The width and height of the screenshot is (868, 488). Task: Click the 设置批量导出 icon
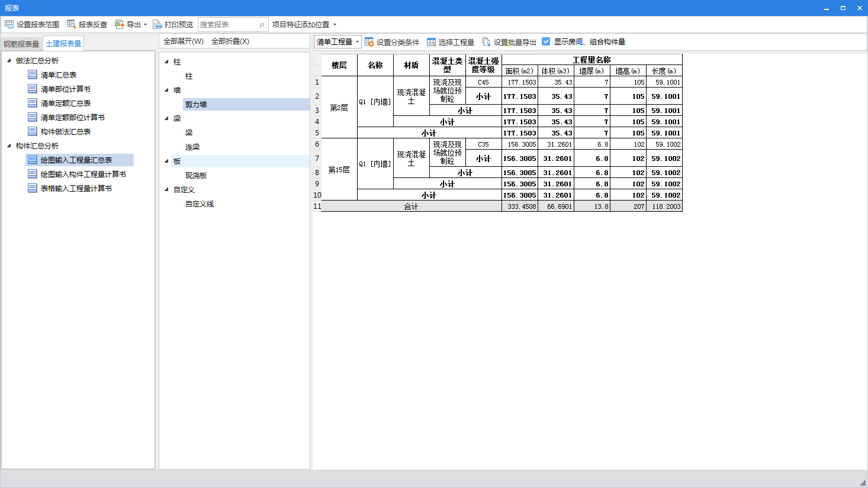point(486,42)
